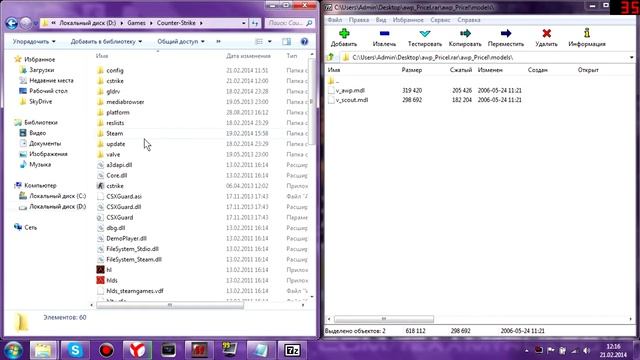Open view options dropdown arrow in Explorer
The width and height of the screenshot is (640, 360).
(x=269, y=42)
